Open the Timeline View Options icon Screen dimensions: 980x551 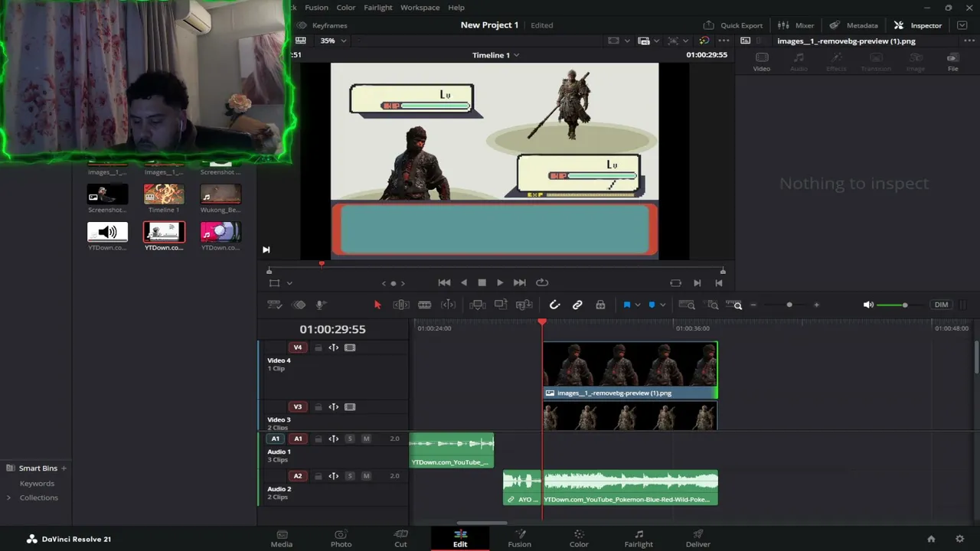(275, 305)
